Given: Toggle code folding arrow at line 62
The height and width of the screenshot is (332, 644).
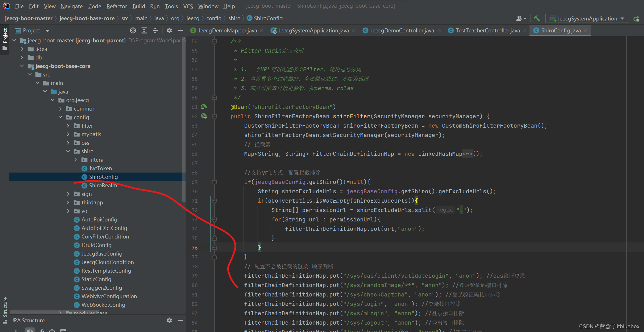Looking at the screenshot, I should tap(214, 116).
